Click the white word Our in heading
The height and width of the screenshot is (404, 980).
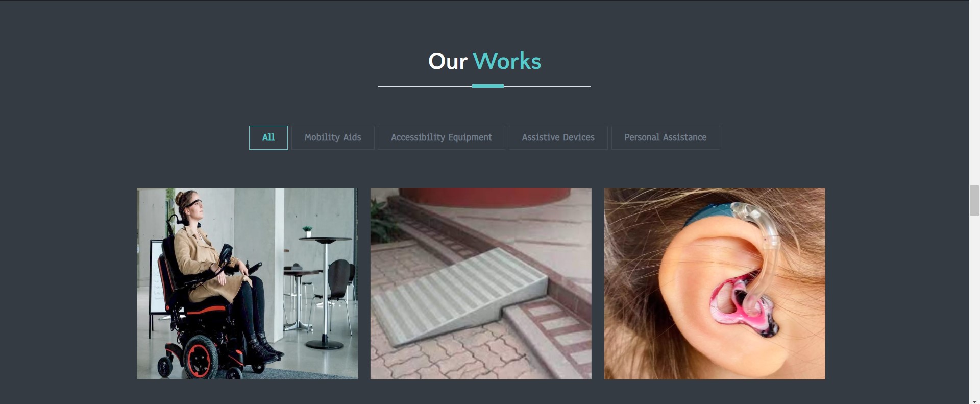coord(448,61)
